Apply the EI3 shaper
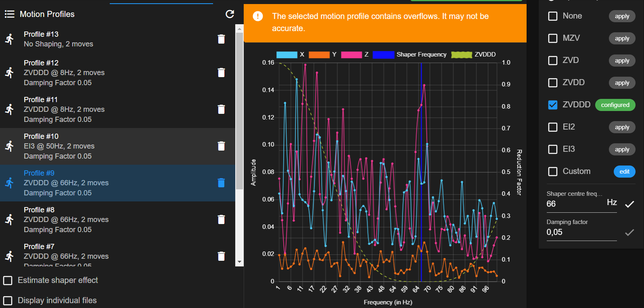This screenshot has height=308, width=644. (622, 149)
